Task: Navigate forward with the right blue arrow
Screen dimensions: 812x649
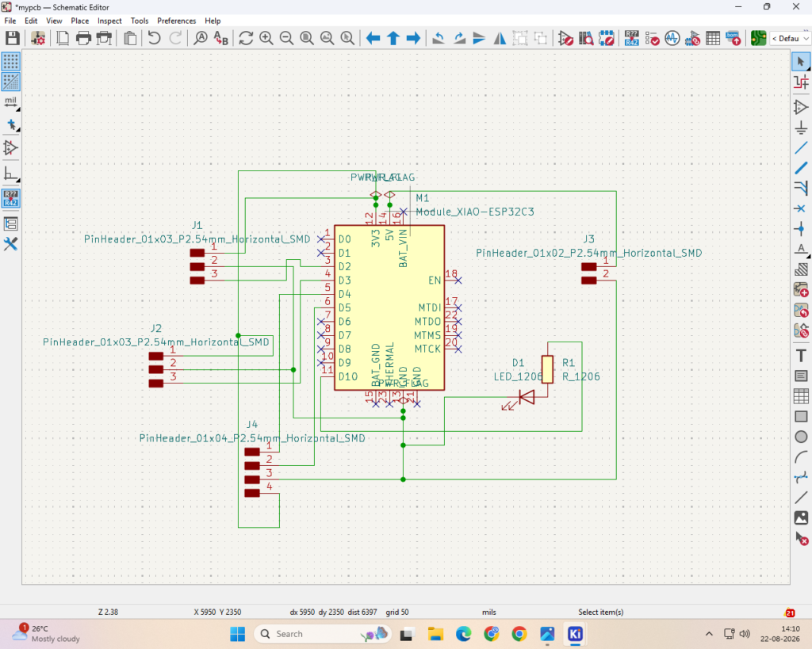Action: coord(413,38)
